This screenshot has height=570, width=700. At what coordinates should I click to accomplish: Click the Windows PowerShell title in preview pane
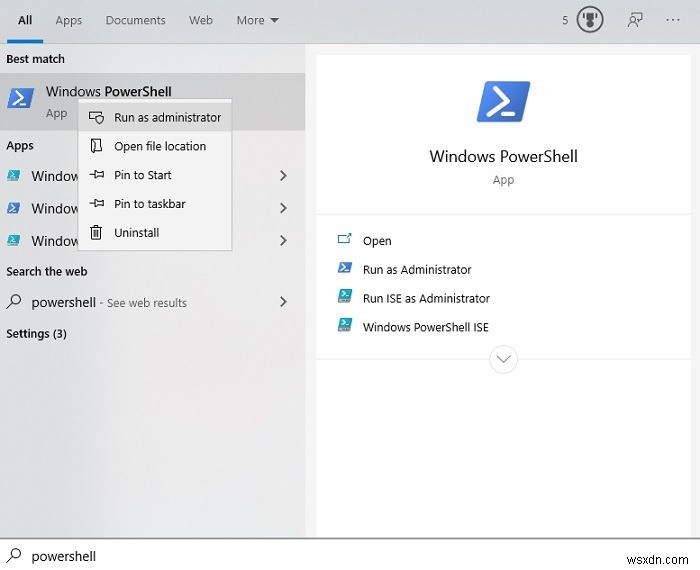[503, 156]
